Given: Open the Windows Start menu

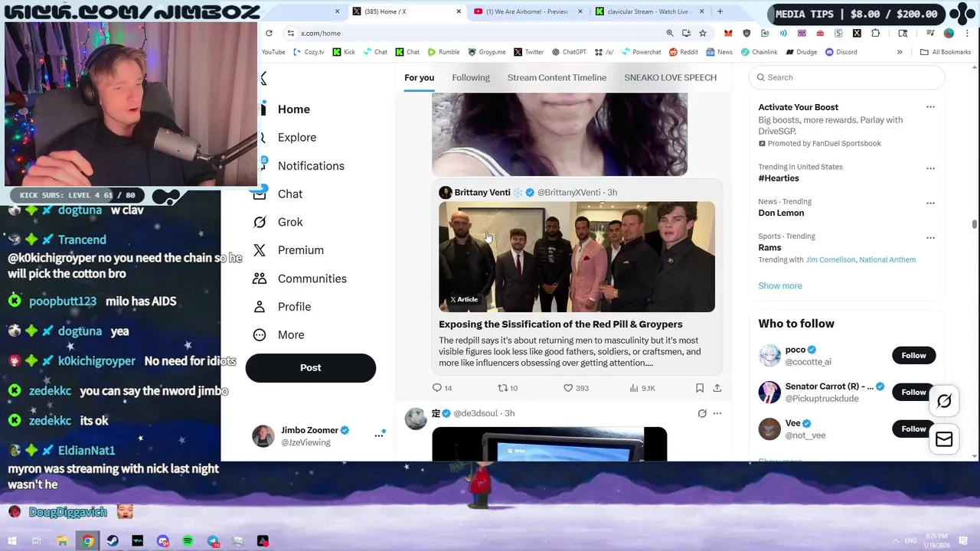Looking at the screenshot, I should click(12, 541).
